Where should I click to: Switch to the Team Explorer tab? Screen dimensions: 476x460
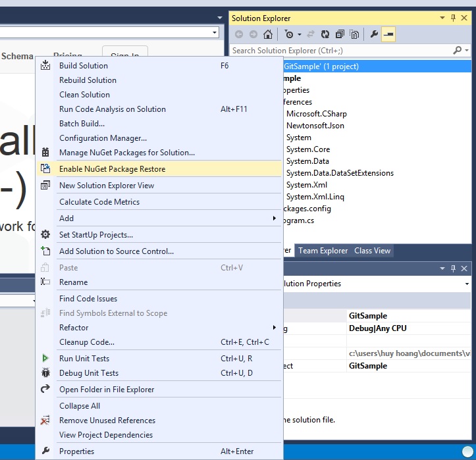pyautogui.click(x=323, y=251)
